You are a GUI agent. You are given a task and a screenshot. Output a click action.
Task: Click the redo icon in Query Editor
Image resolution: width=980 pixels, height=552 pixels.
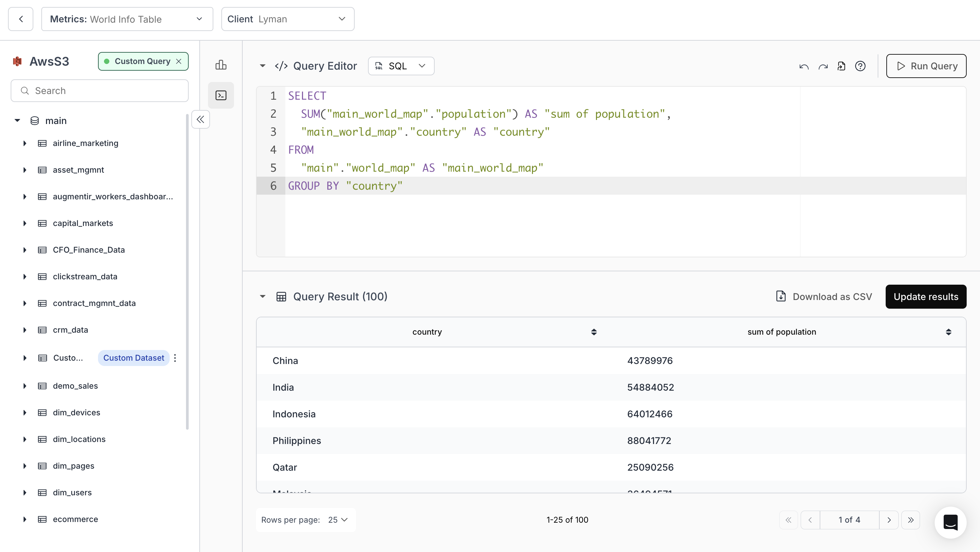click(x=823, y=66)
